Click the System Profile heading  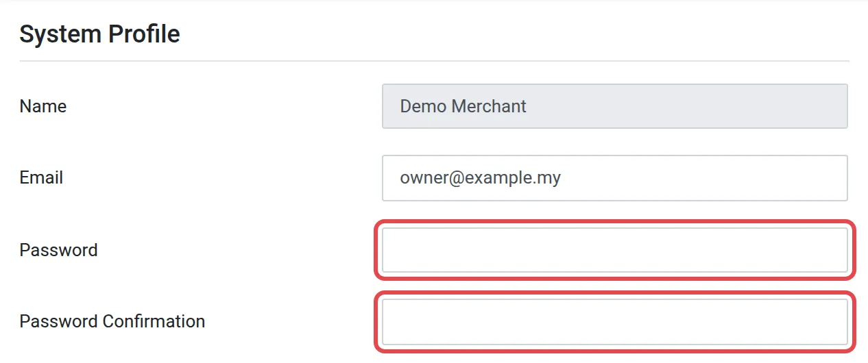point(99,34)
